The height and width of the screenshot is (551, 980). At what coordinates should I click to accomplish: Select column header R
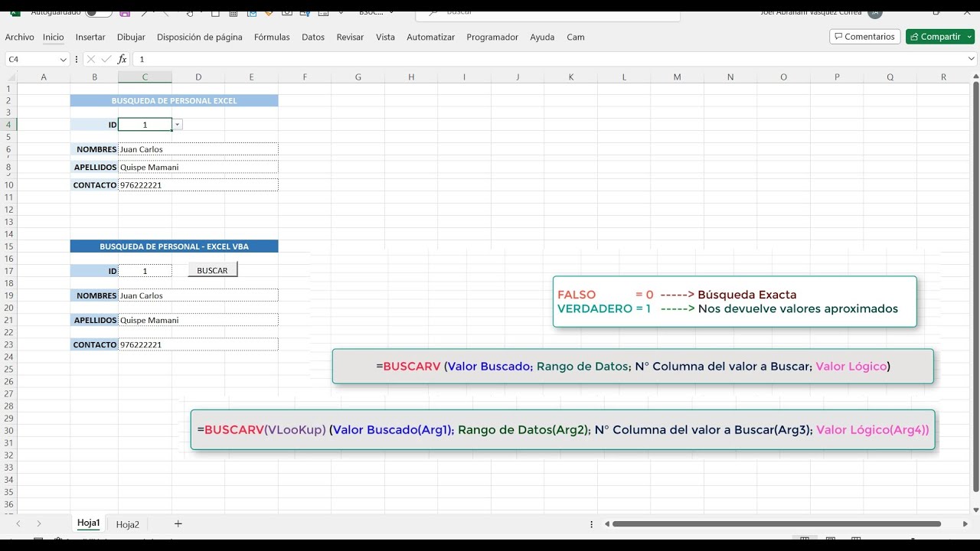tap(943, 77)
